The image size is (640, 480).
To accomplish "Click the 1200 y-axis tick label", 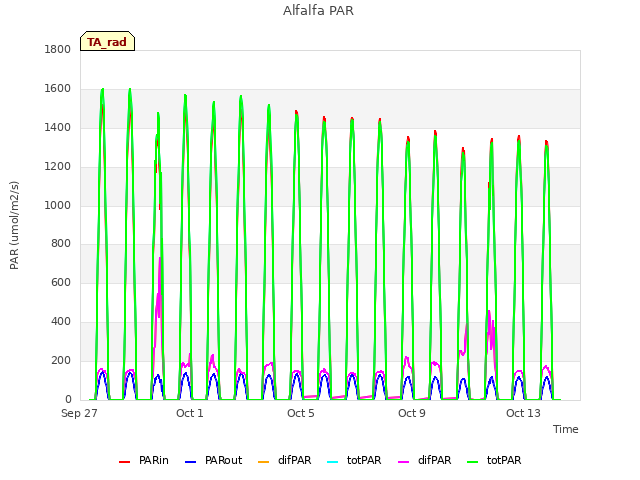I will click(58, 167).
